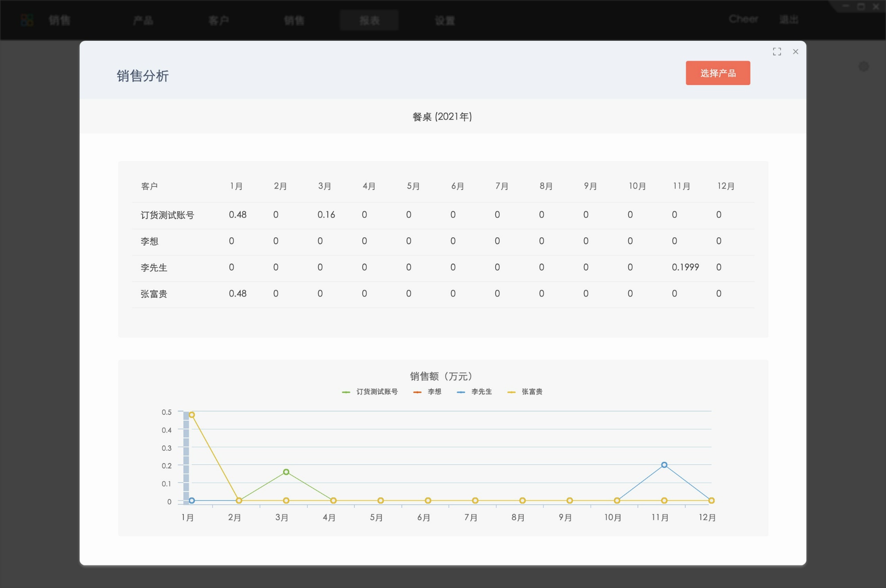Open the 产品 menu in background window

(143, 20)
